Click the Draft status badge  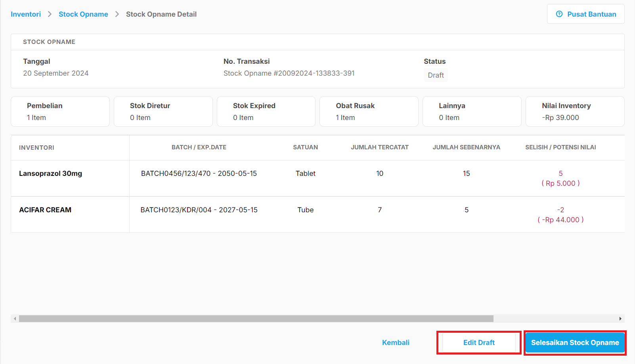coord(436,75)
